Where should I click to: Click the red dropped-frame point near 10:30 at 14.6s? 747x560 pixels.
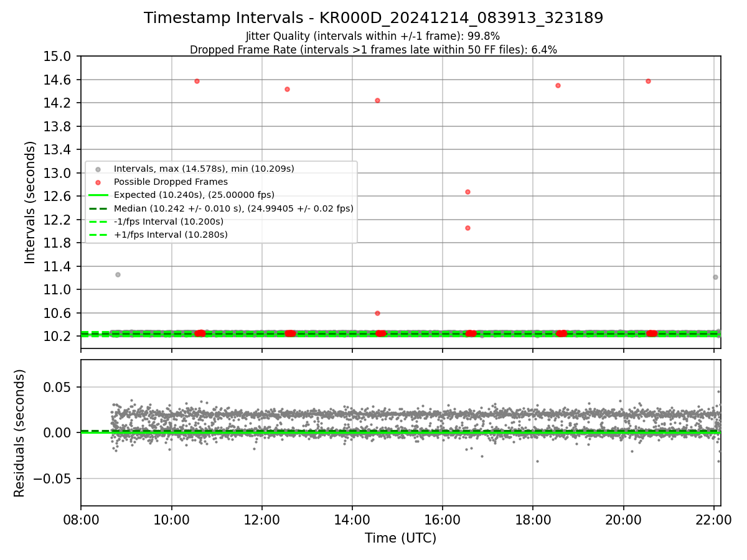(x=197, y=81)
